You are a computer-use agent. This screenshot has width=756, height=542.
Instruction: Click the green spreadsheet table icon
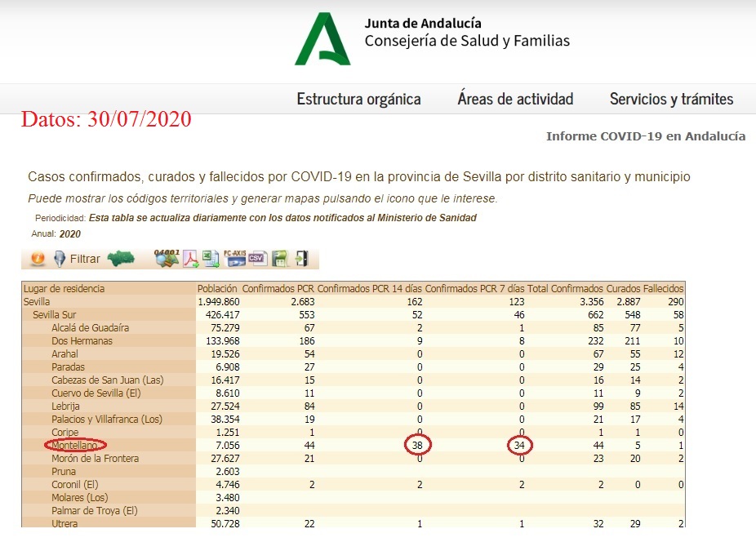[x=279, y=259]
